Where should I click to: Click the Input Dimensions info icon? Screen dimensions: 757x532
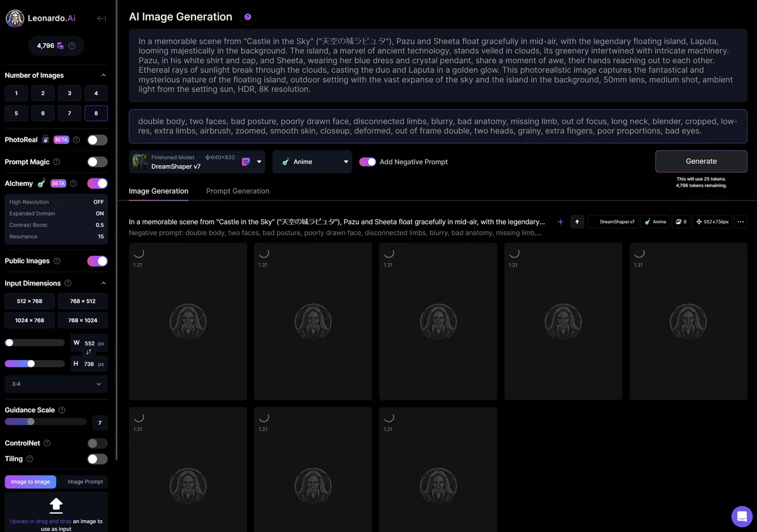point(68,284)
